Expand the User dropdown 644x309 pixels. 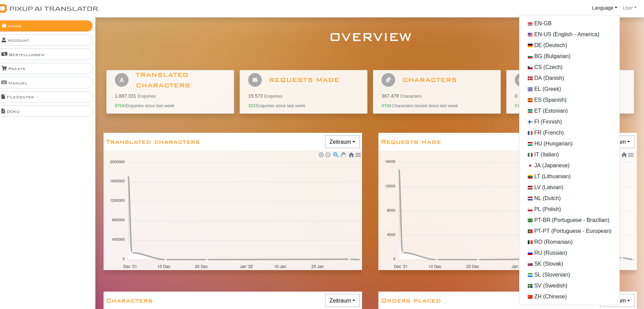point(629,8)
